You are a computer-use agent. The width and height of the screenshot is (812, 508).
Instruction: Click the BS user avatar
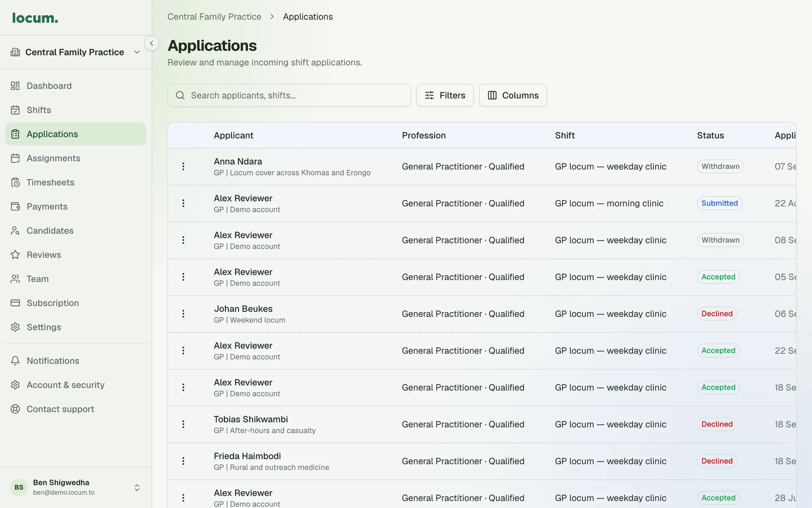coord(19,487)
